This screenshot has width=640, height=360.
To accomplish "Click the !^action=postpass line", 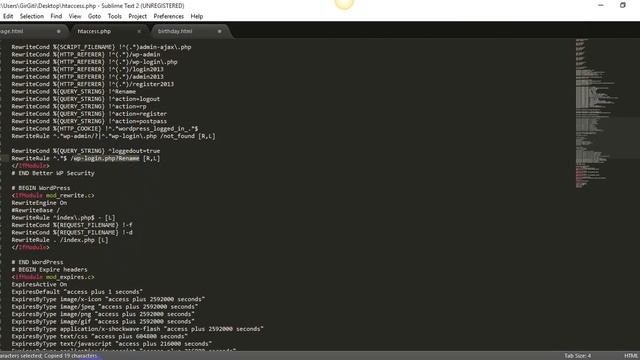I will coord(89,121).
